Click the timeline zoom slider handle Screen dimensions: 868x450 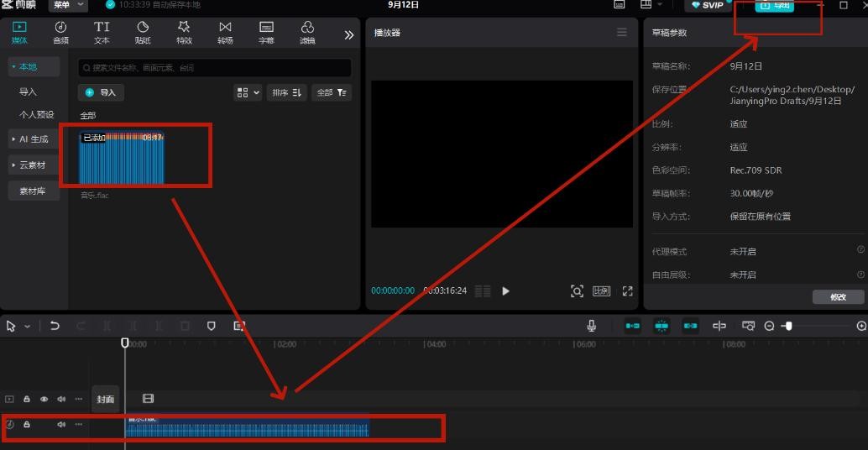click(x=787, y=326)
